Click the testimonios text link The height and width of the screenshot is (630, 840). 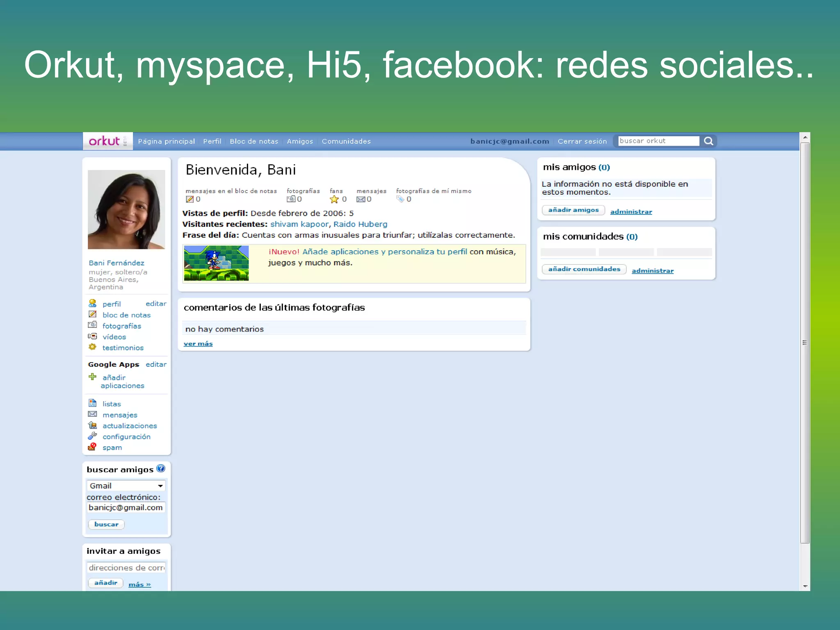pos(123,348)
